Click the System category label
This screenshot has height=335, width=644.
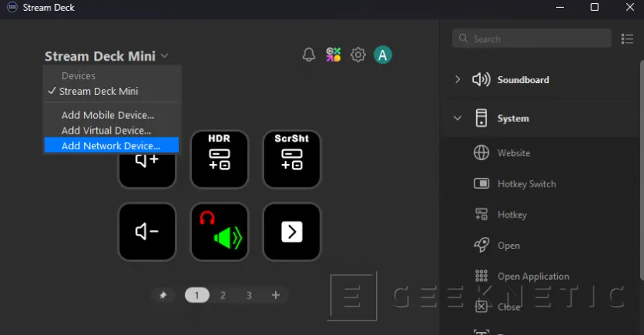513,118
